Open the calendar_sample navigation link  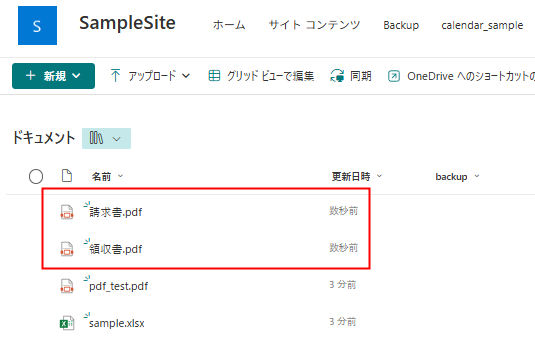(482, 26)
